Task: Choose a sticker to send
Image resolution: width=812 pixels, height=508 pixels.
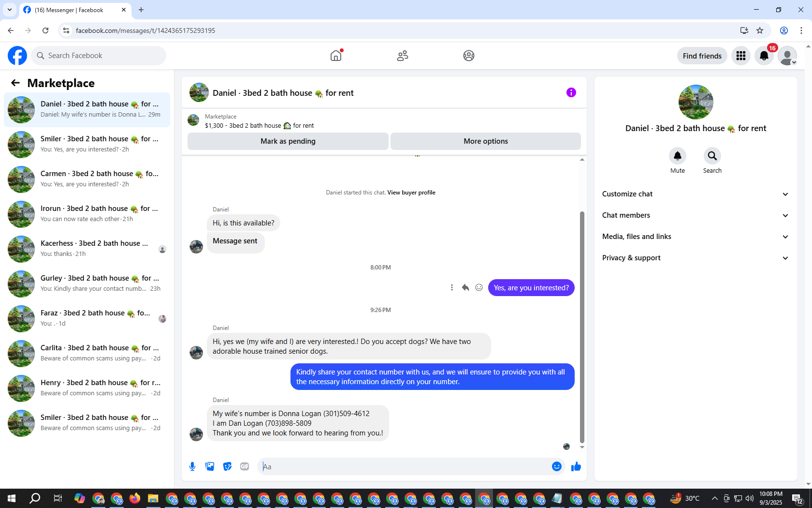Action: [x=227, y=466]
